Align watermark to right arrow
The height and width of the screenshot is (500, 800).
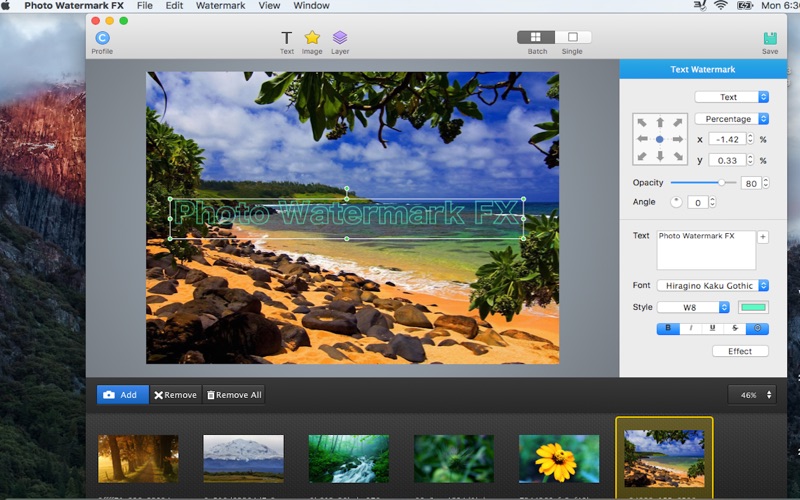[678, 139]
